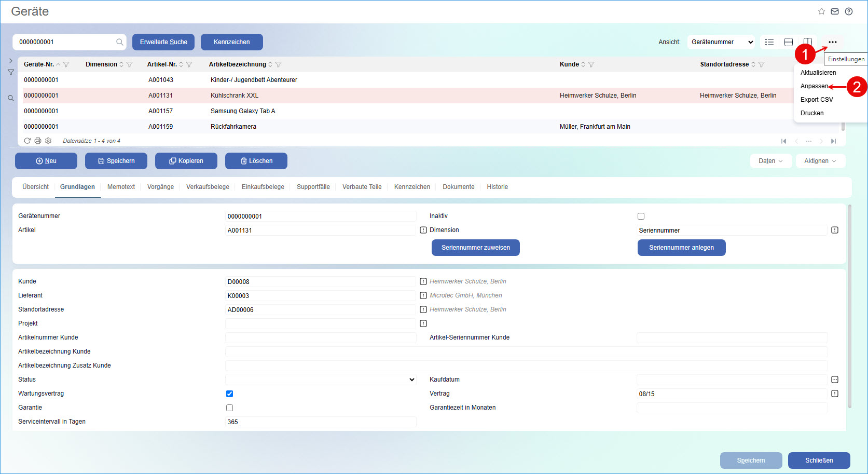Uncheck the Wartungsvertrag checkbox

pyautogui.click(x=229, y=394)
